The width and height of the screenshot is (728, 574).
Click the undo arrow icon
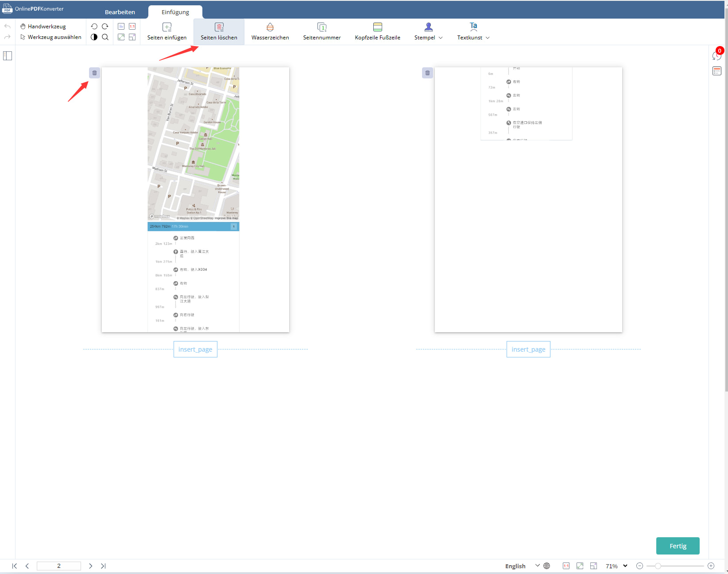pyautogui.click(x=8, y=27)
